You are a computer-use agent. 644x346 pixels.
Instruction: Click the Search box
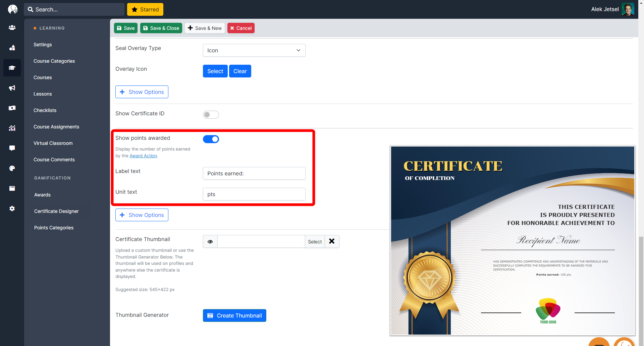coord(74,9)
